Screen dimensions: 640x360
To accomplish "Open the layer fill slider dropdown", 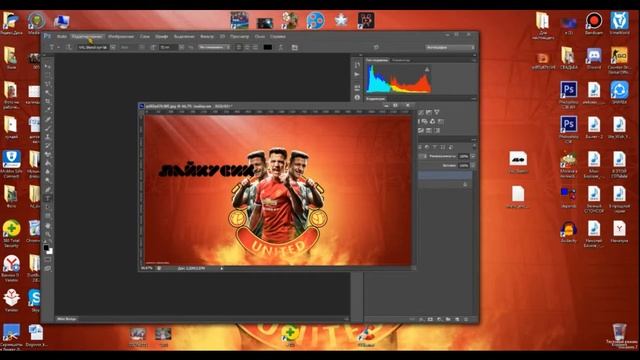I will (473, 166).
